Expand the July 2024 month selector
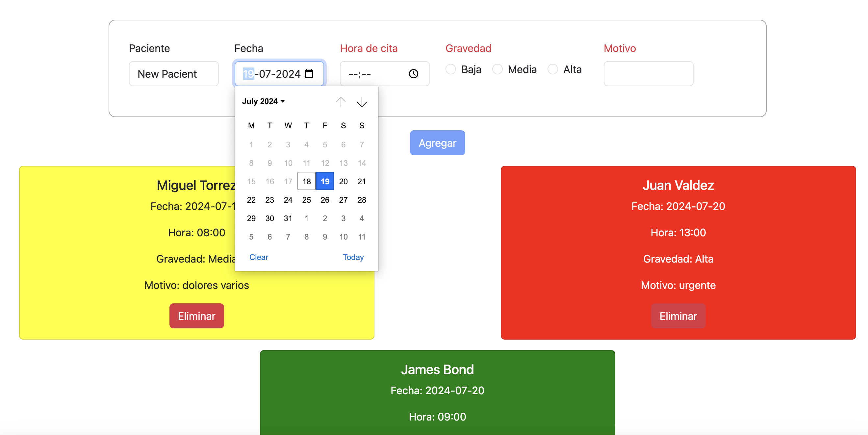Image resolution: width=868 pixels, height=435 pixels. 264,101
